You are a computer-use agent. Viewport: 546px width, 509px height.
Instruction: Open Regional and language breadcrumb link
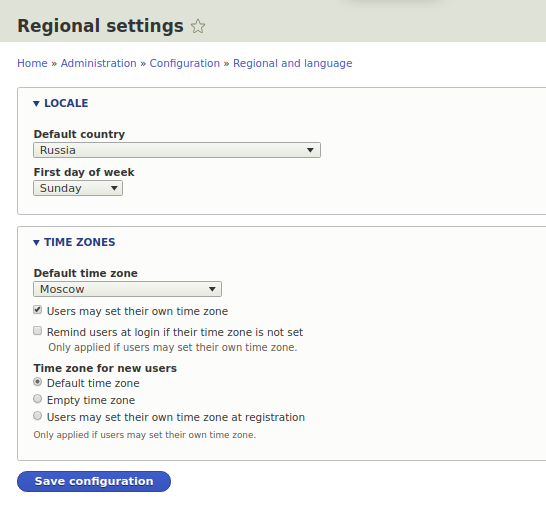[292, 63]
